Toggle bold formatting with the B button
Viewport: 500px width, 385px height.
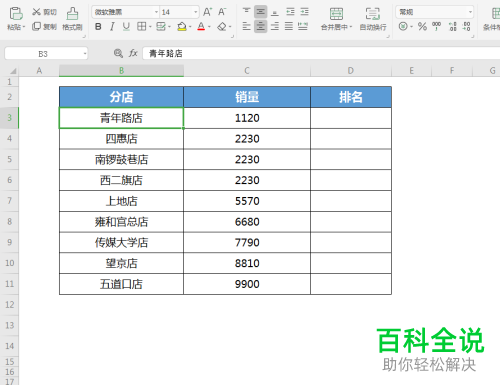98,26
